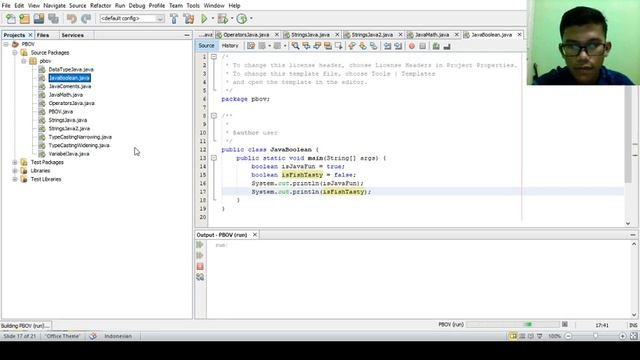Click Find Next Occurrence editor icon

tap(317, 46)
